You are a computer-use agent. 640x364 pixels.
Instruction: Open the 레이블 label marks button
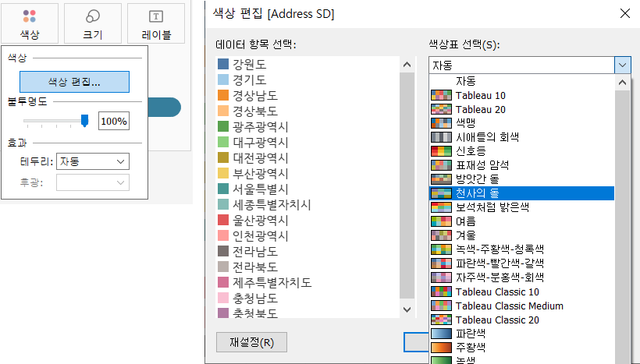coord(156,23)
